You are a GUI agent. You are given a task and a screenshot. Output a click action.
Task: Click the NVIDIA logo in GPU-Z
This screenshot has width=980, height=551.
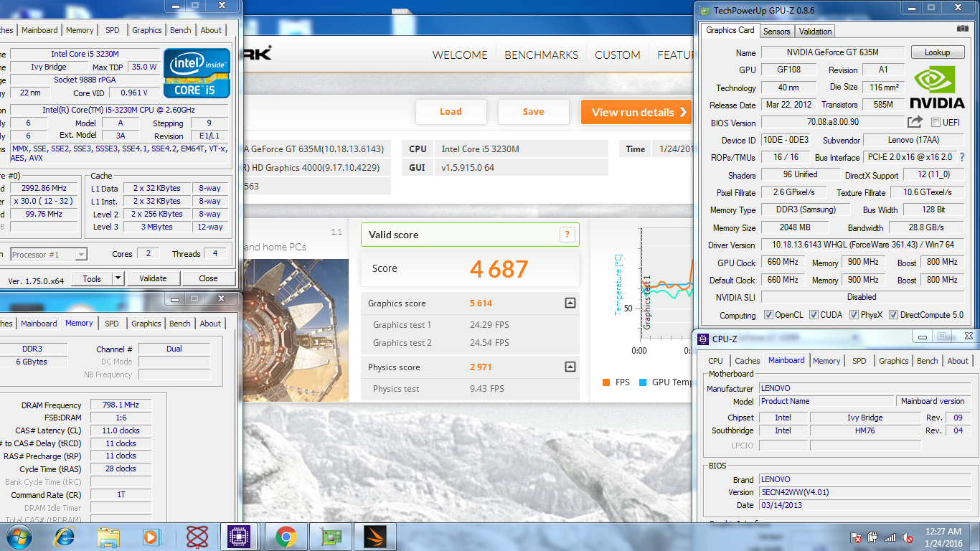pyautogui.click(x=937, y=88)
